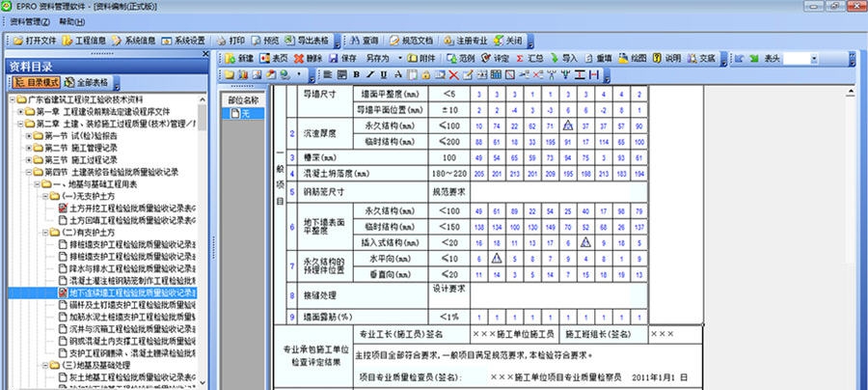Click the padlock icon in format toolbar

pos(425,74)
